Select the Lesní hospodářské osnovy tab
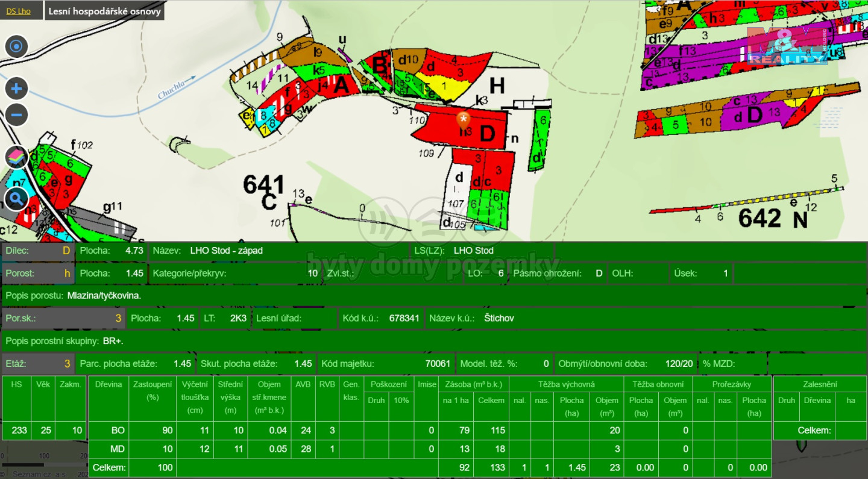Viewport: 868px width, 479px height. click(104, 11)
